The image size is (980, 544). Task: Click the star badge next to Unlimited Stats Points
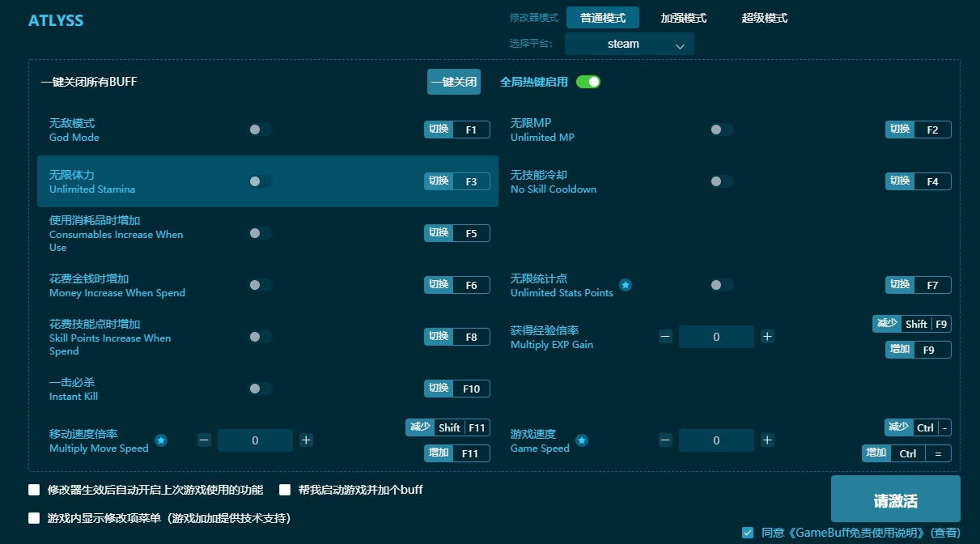[625, 284]
